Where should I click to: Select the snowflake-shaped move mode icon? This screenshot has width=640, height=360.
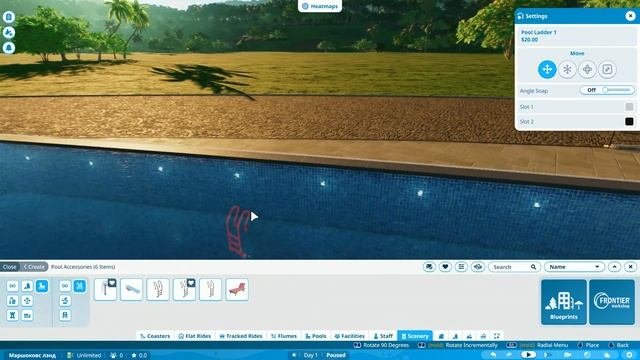click(x=567, y=69)
